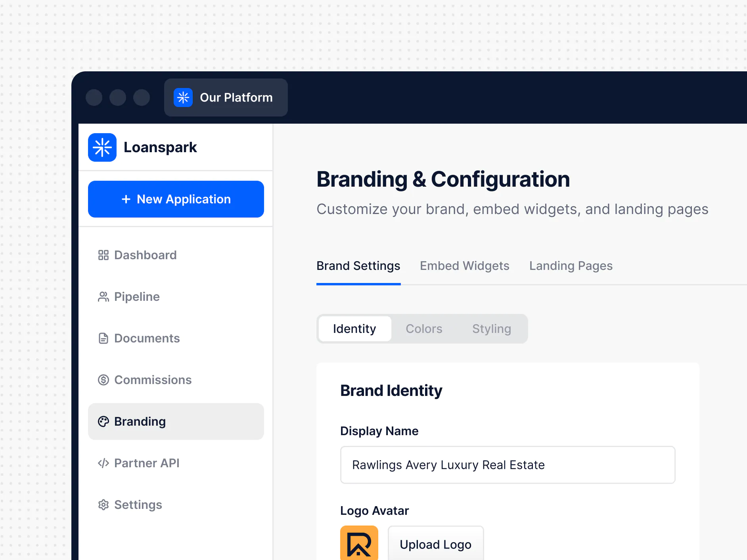Screen dimensions: 747x560
Task: Click the Loanspark logo icon in sidebar
Action: (102, 147)
